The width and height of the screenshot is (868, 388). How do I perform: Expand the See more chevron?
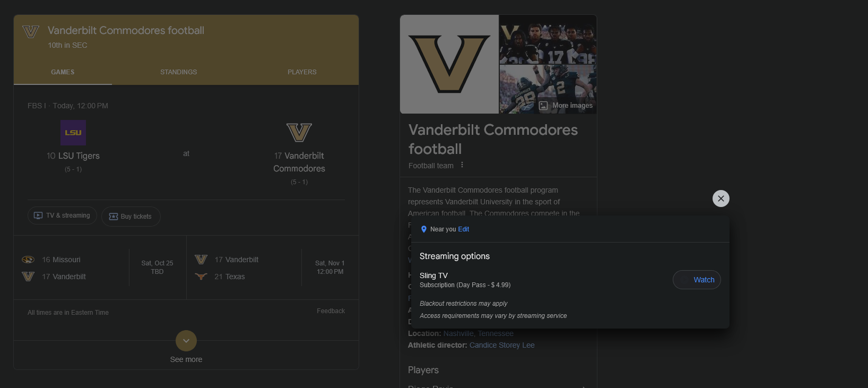[186, 341]
